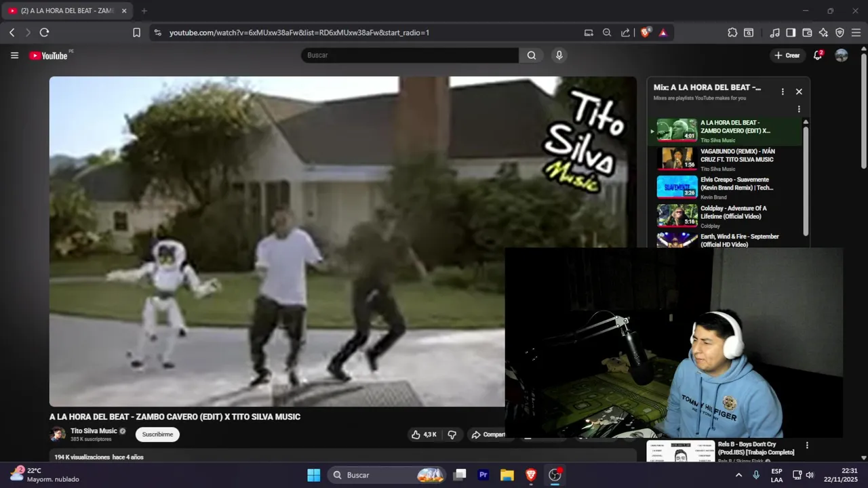Play Earth, Wind & Fire September
Image resolution: width=868 pixels, height=488 pixels.
[725, 240]
